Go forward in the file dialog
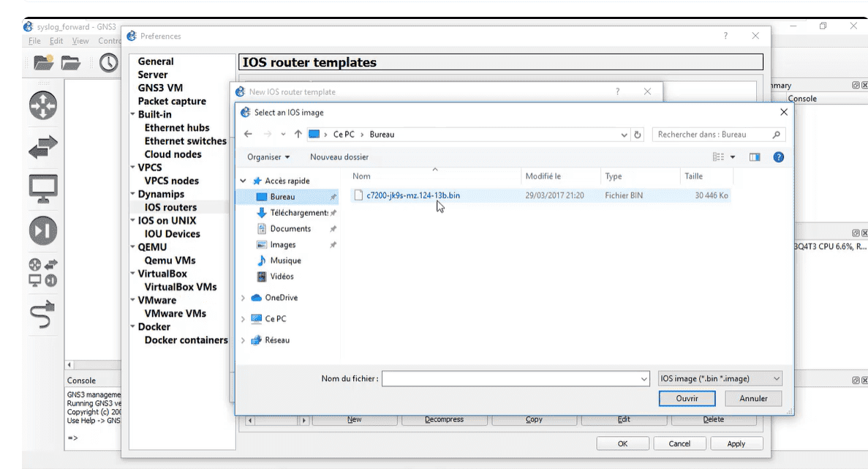 tap(268, 134)
